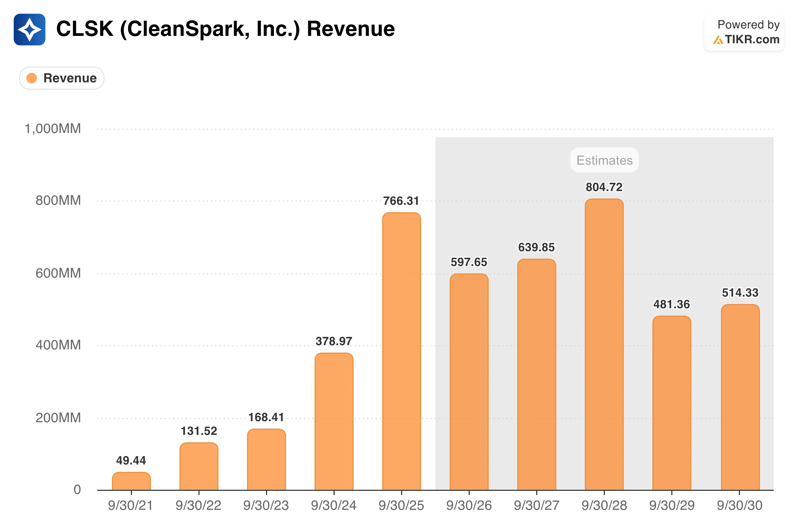
Task: Open the Powered by TIKR.com link
Action: tap(744, 32)
